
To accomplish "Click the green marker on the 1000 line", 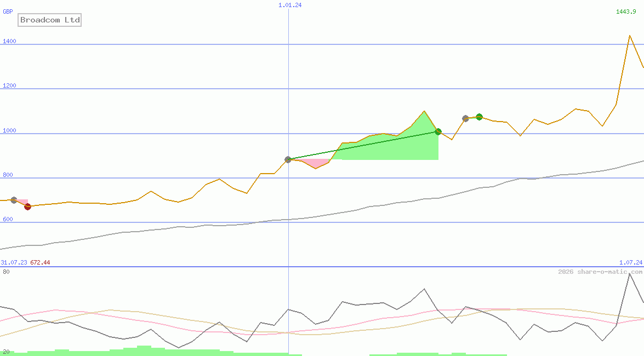I will 438,131.
